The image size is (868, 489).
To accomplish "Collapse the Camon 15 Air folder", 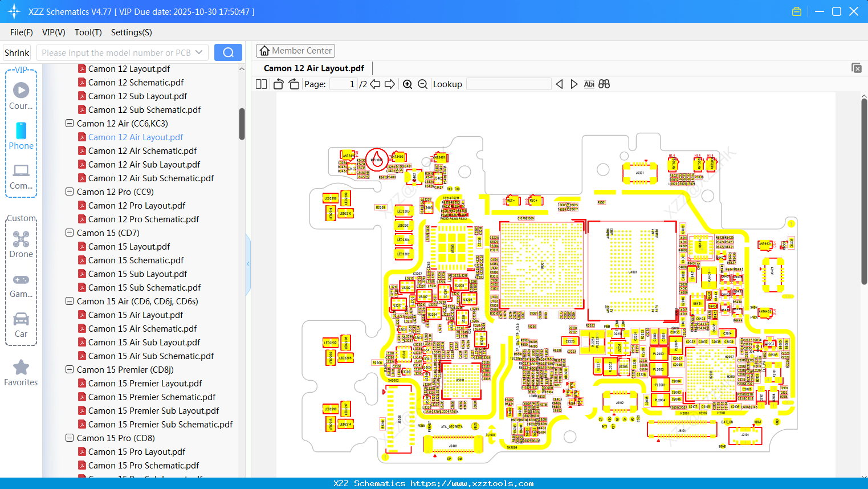I will tap(70, 301).
